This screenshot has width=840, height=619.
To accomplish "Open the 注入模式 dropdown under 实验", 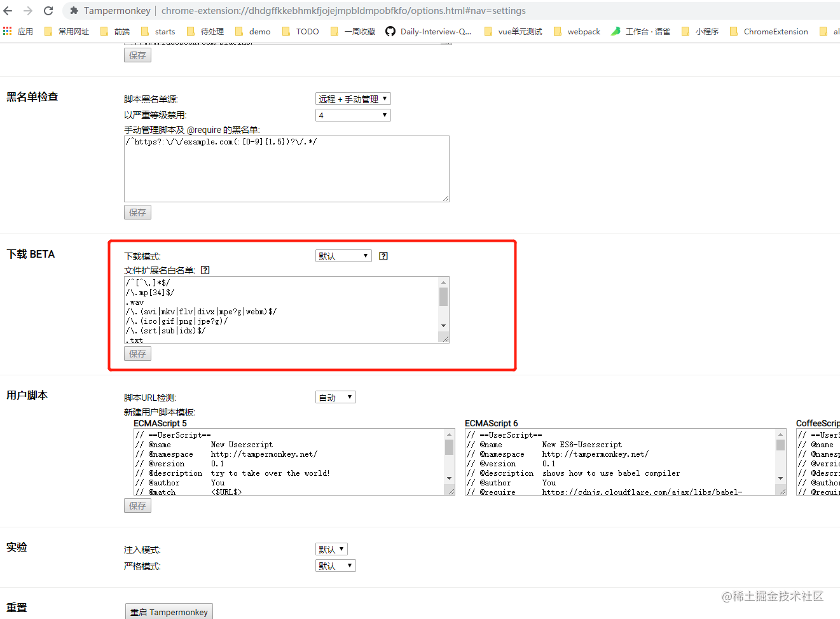I will [331, 548].
